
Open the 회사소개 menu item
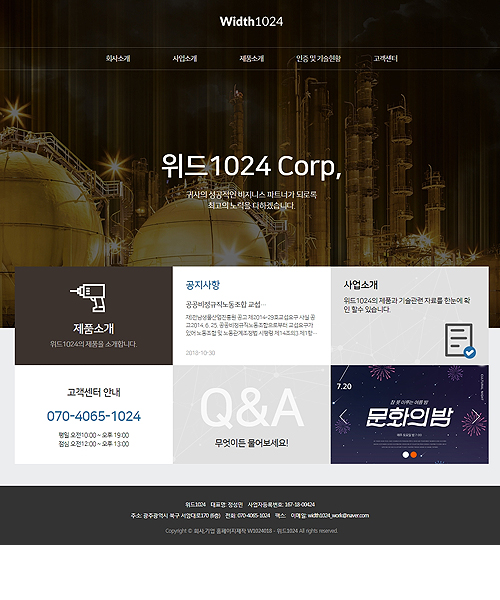point(118,59)
